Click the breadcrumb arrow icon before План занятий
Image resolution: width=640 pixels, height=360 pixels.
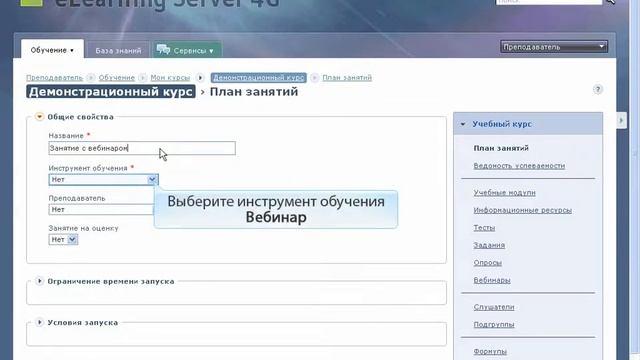click(x=314, y=78)
